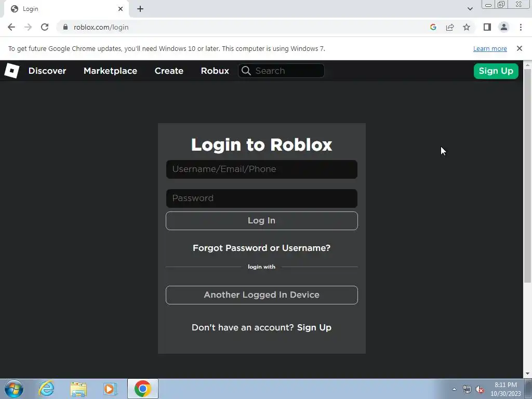
Task: Close the Login tab
Action: tap(121, 9)
